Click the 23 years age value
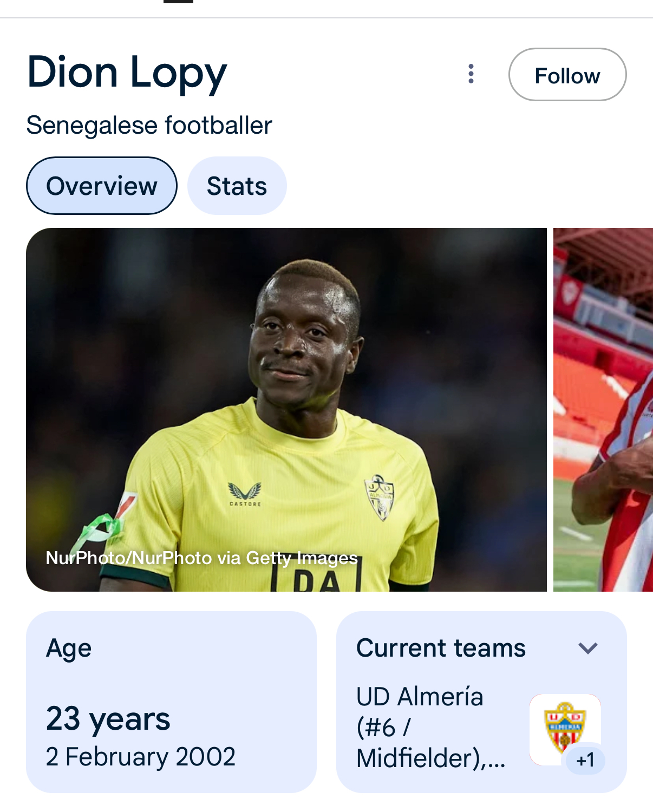This screenshot has height=812, width=653. point(108,719)
